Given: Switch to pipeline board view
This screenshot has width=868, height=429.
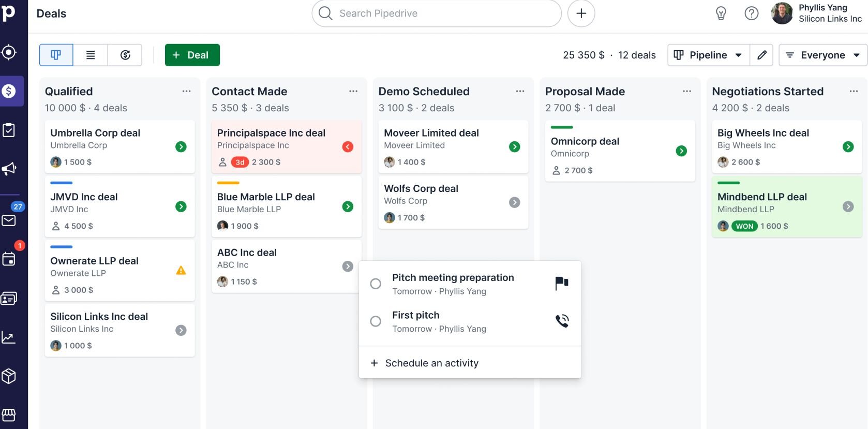Looking at the screenshot, I should point(56,55).
